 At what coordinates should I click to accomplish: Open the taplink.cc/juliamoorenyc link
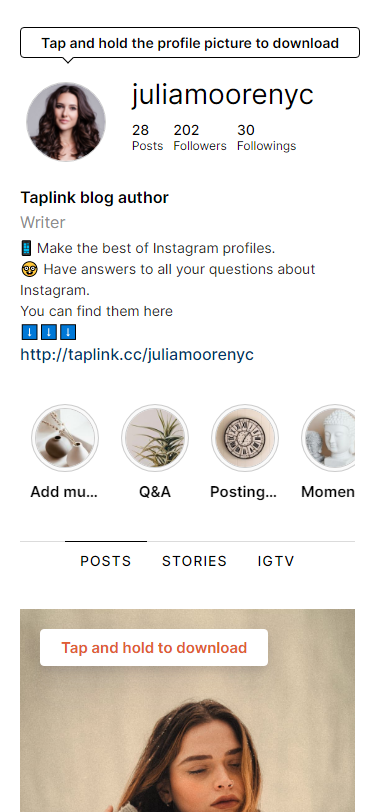[137, 354]
